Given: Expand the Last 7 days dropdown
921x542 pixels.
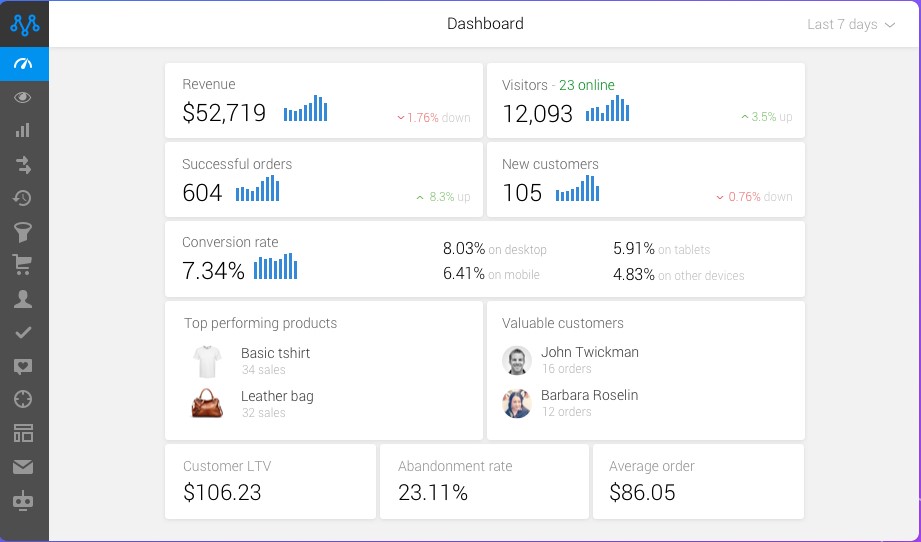Looking at the screenshot, I should point(850,25).
